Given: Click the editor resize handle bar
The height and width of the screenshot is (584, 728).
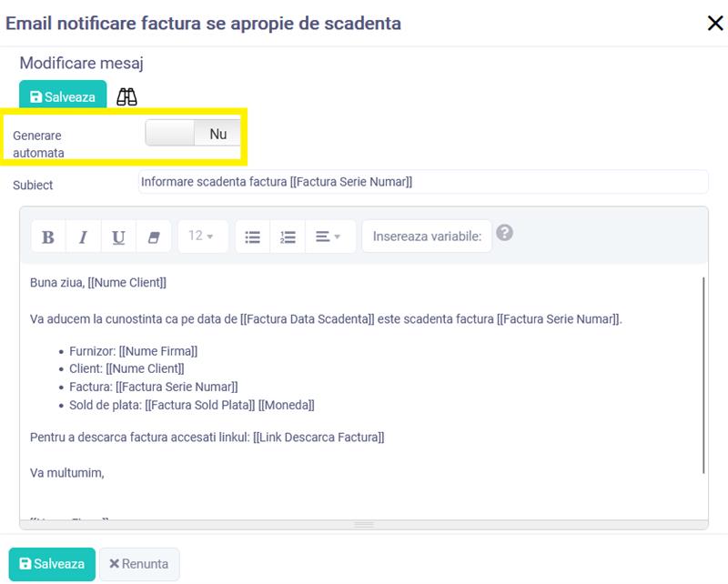Looking at the screenshot, I should [364, 524].
